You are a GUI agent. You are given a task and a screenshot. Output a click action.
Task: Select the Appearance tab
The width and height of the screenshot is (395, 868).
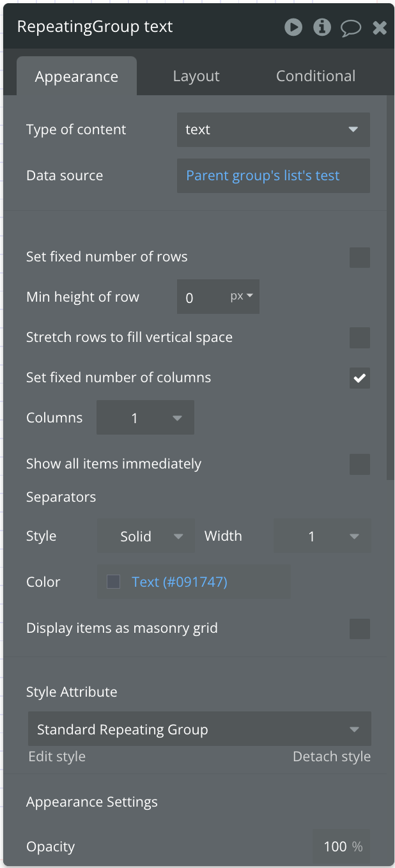pyautogui.click(x=77, y=76)
